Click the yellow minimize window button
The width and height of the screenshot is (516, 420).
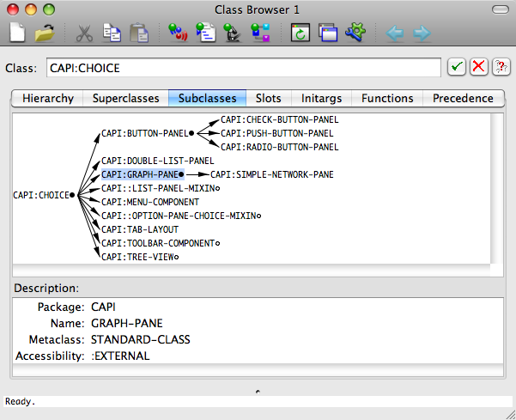coord(31,9)
